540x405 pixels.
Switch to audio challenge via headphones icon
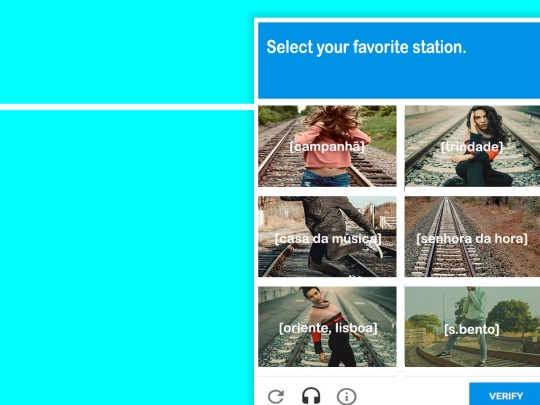click(311, 396)
